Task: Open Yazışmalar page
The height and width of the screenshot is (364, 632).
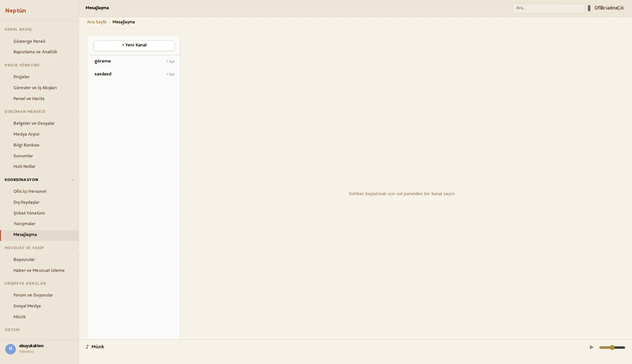Action: click(39, 223)
